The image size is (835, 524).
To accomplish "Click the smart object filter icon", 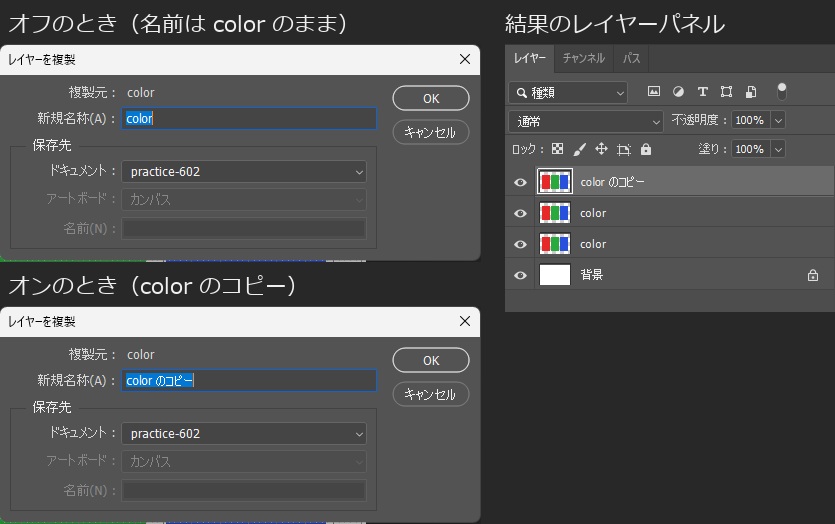I will point(751,92).
